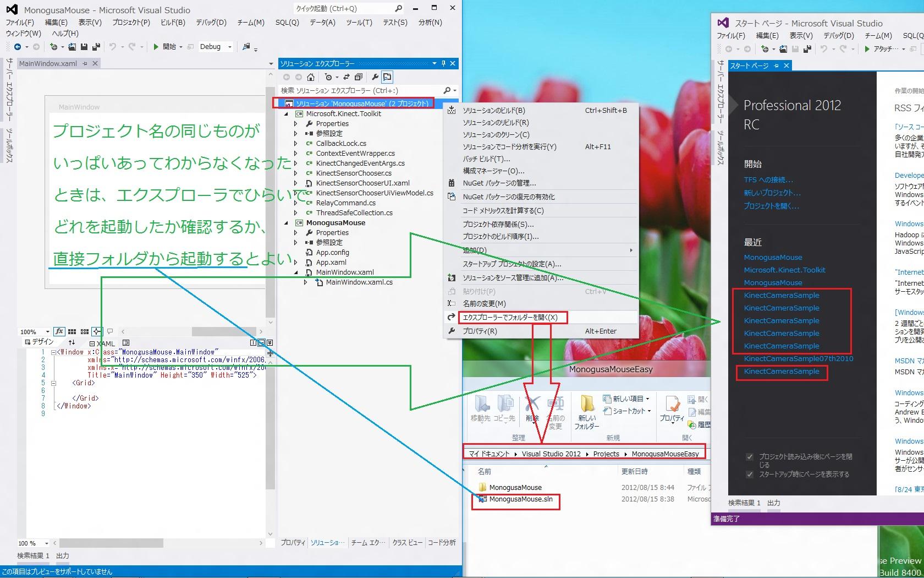This screenshot has width=924, height=578.
Task: Toggle プロジェクト読み込み後にページを閉じる checkbox
Action: click(749, 457)
